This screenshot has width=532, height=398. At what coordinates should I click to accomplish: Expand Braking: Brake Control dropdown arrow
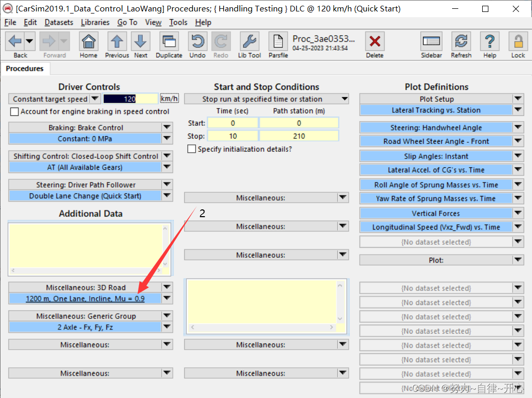pyautogui.click(x=167, y=127)
